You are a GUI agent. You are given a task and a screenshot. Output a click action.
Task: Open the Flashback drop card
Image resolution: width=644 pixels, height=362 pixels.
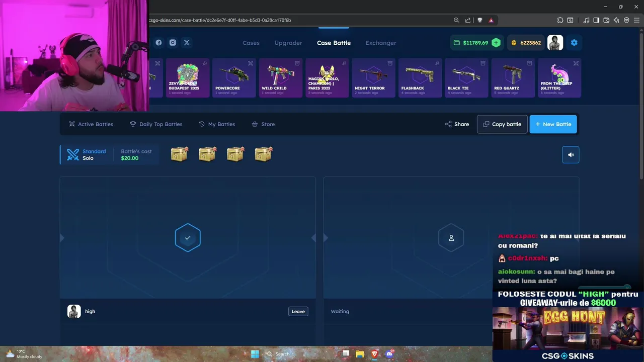click(420, 78)
